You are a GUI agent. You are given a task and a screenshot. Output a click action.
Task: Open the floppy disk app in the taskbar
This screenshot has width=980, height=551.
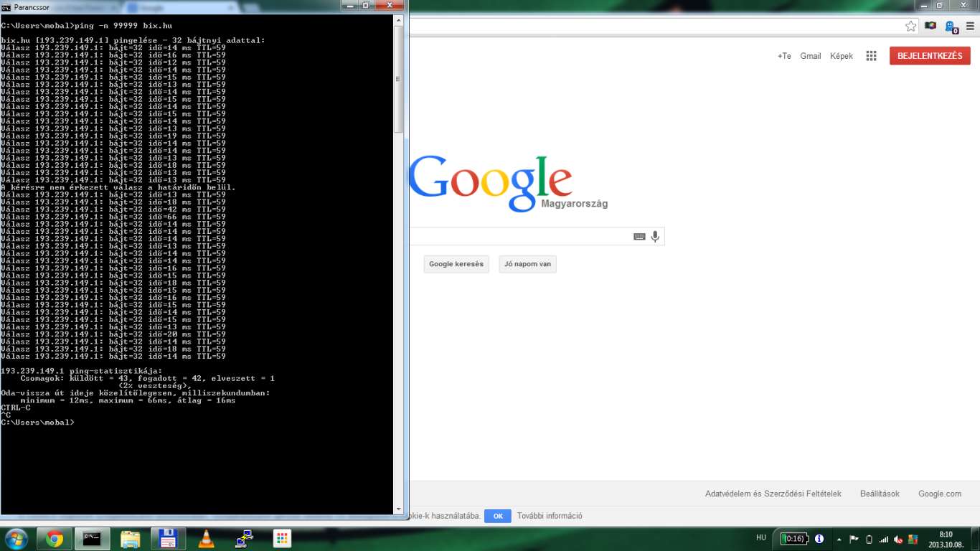(168, 539)
